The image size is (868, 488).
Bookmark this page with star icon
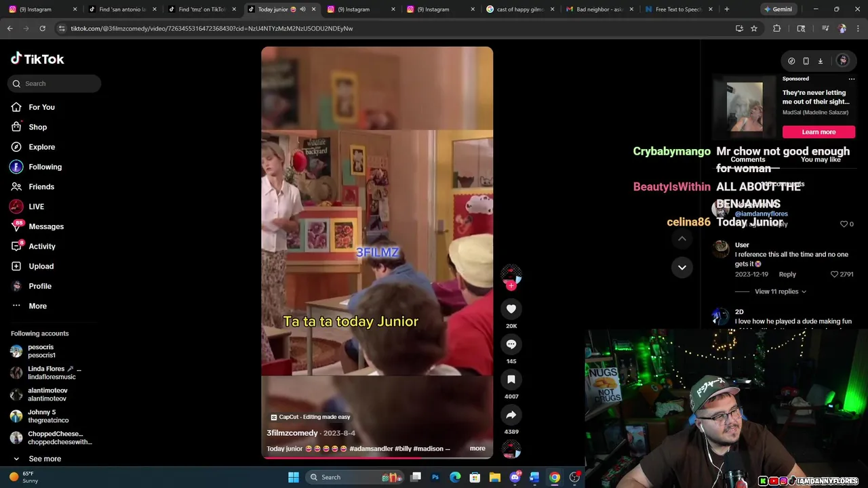(x=754, y=28)
